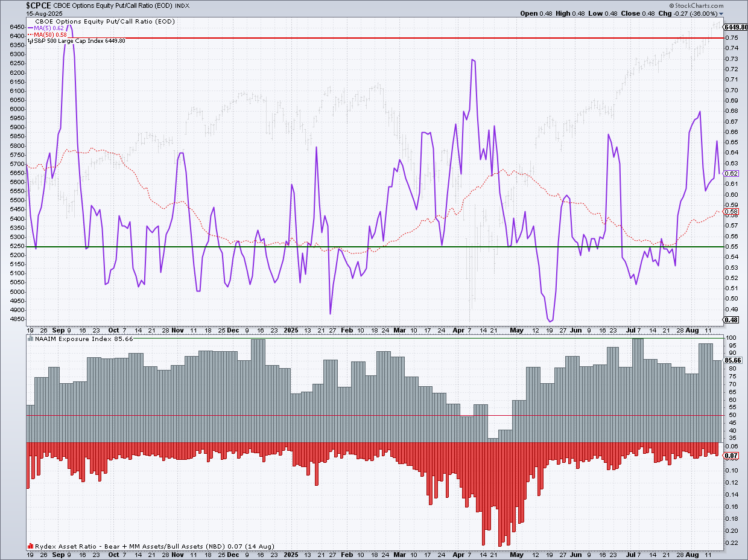748x560 pixels.
Task: Click the red dotted MA(50) legend marker
Action: [31, 34]
